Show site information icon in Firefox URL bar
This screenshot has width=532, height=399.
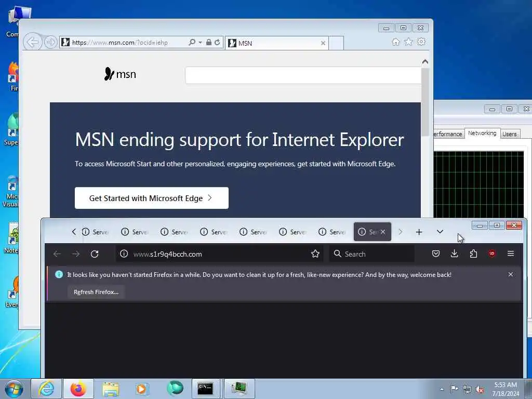124,254
